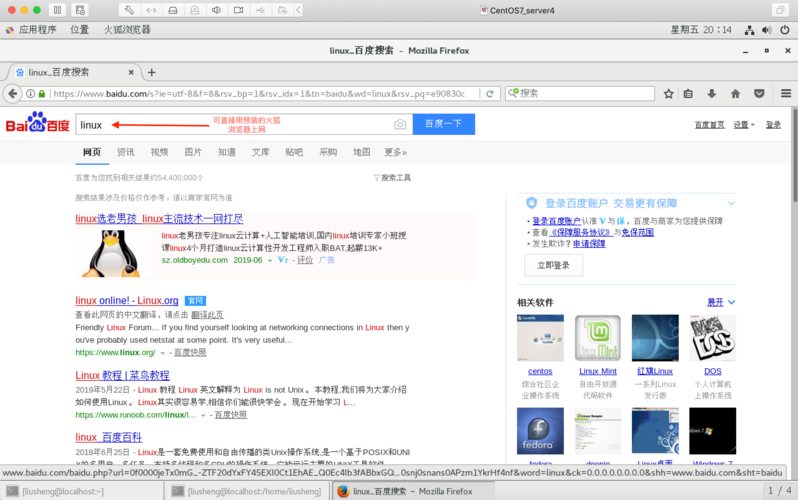The width and height of the screenshot is (798, 500).
Task: Collapse the 登录百度账户 panel chevron
Action: [x=731, y=204]
